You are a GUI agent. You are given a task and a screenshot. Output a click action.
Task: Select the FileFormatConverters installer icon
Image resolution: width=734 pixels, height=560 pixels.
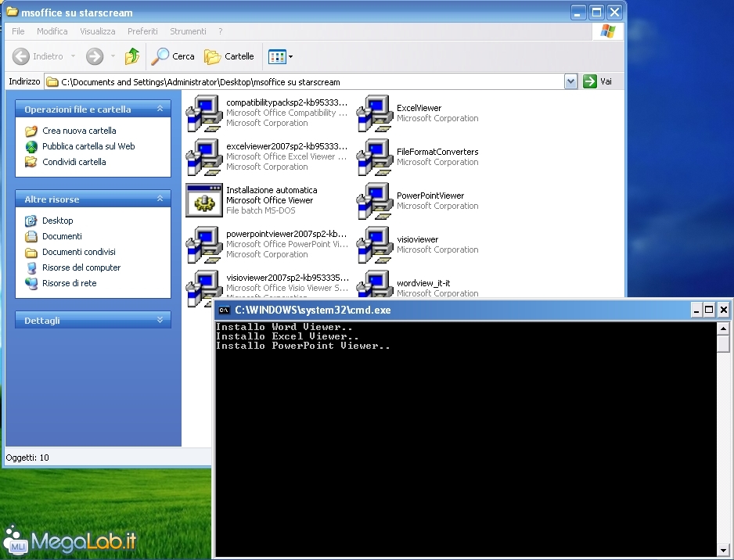[375, 156]
